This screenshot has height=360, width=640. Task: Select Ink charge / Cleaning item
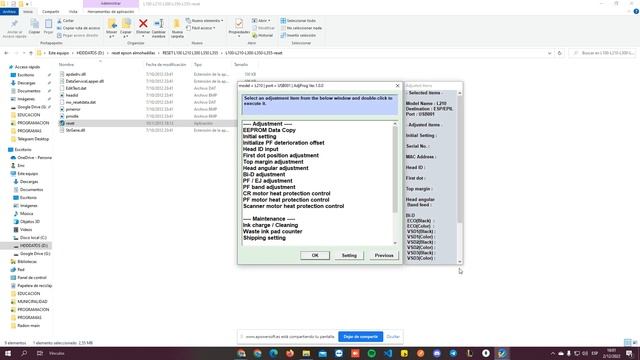click(x=271, y=225)
